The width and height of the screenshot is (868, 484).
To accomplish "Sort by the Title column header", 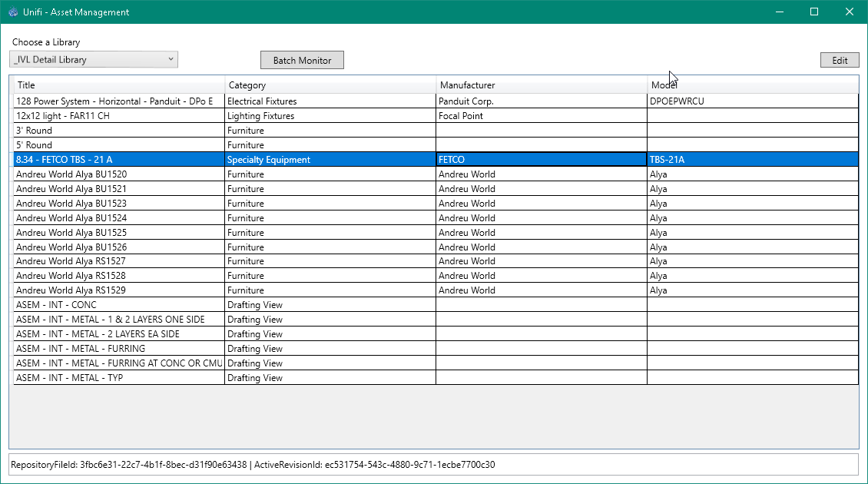I will 119,85.
